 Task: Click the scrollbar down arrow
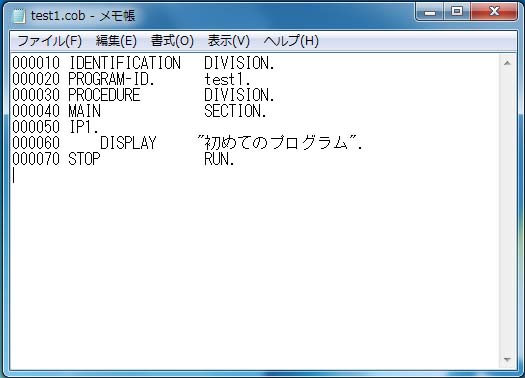click(507, 360)
